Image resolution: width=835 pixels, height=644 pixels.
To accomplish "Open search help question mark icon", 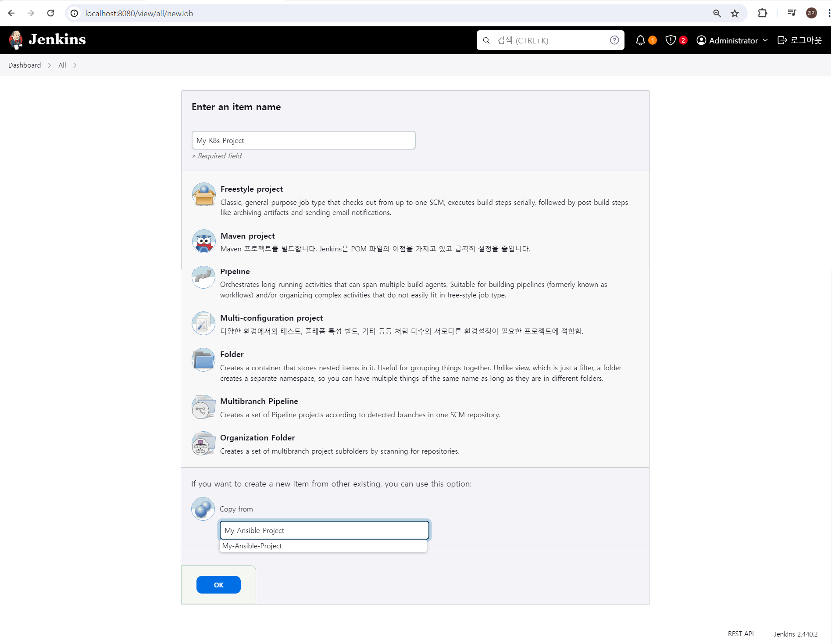I will coord(614,40).
